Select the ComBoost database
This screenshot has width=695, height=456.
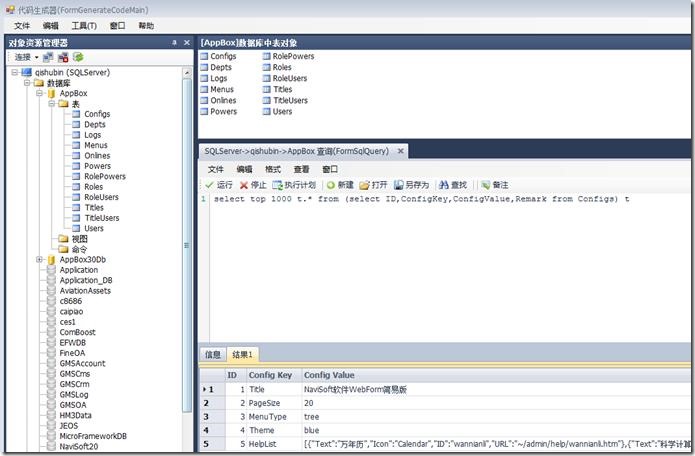click(78, 332)
